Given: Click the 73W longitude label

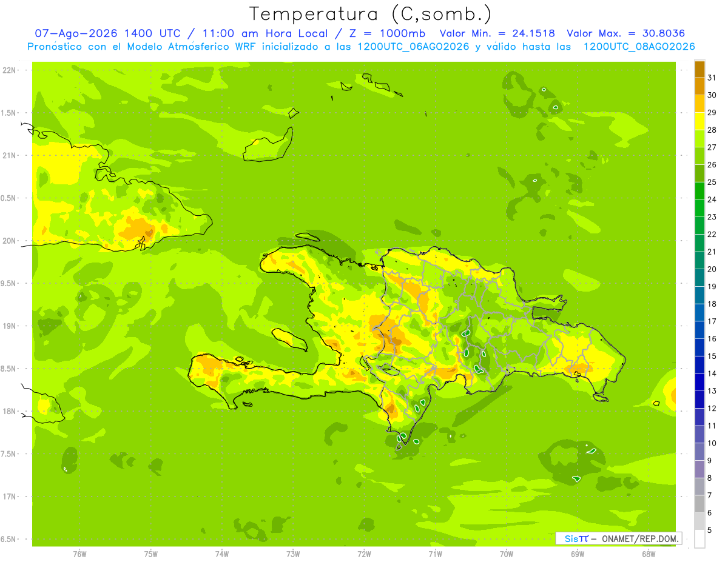Looking at the screenshot, I should [293, 554].
